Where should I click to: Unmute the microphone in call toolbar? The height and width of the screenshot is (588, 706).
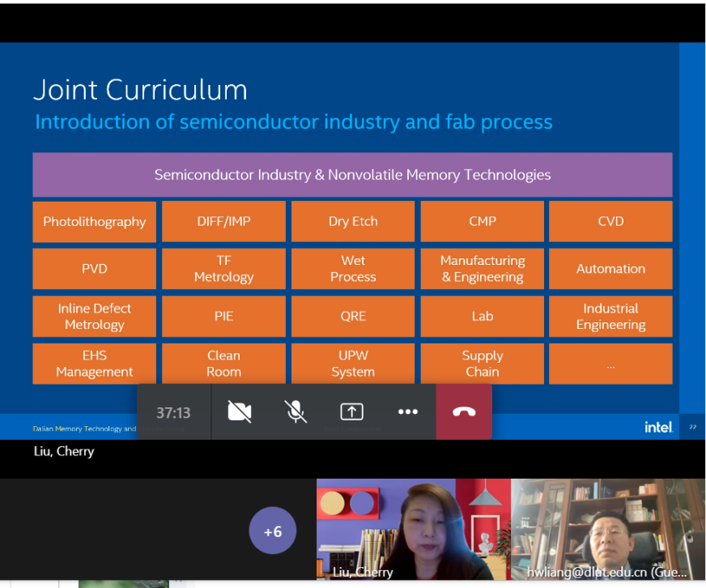pyautogui.click(x=296, y=411)
